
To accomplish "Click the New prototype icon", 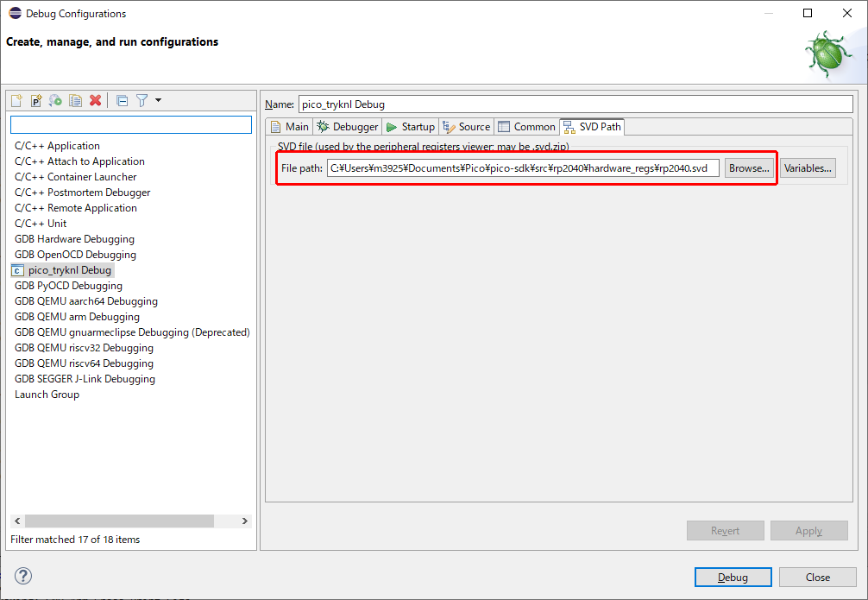I will click(x=36, y=101).
